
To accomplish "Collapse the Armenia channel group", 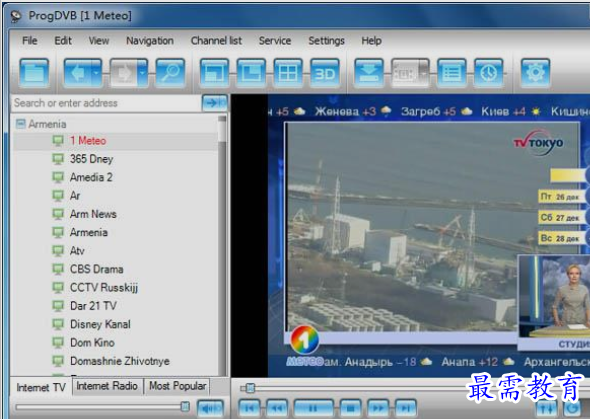I will pos(21,124).
